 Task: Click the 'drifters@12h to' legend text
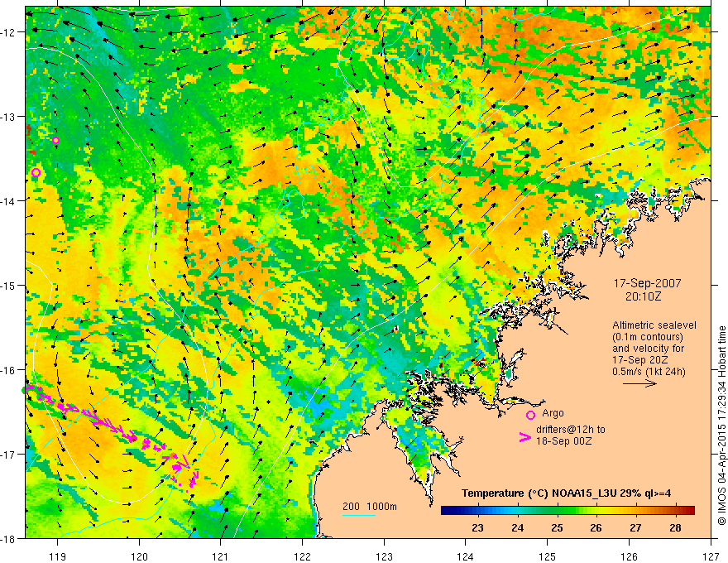click(x=571, y=430)
